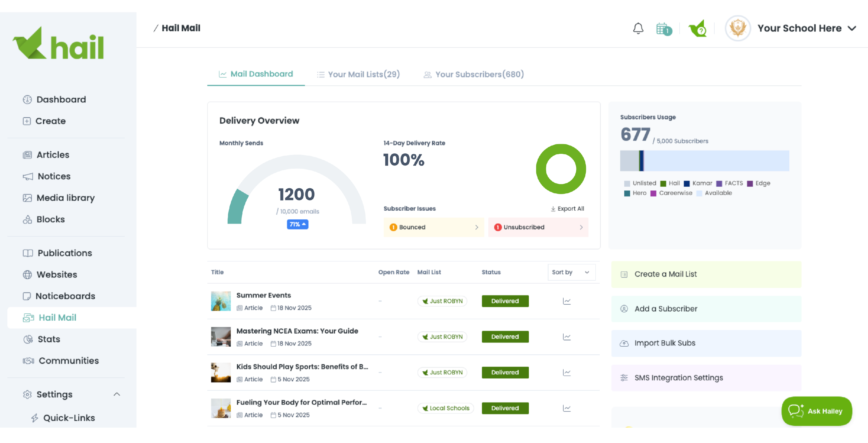
Task: Open the Ask Hailey chat button
Action: click(x=816, y=411)
